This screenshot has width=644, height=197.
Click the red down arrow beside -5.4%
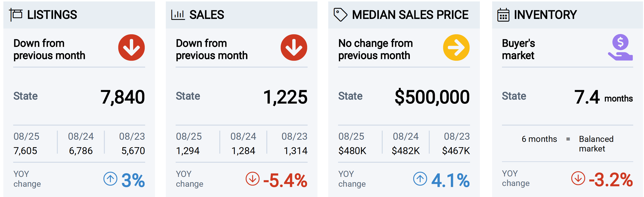click(252, 179)
